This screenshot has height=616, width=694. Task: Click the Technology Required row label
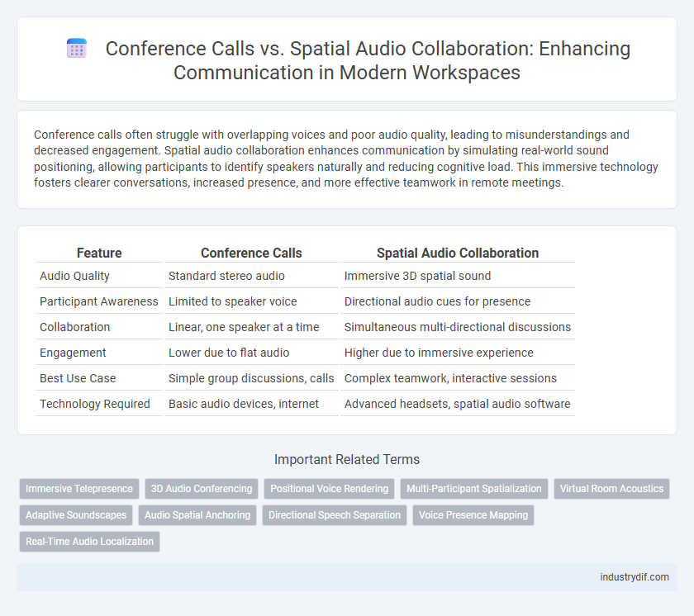pos(95,404)
